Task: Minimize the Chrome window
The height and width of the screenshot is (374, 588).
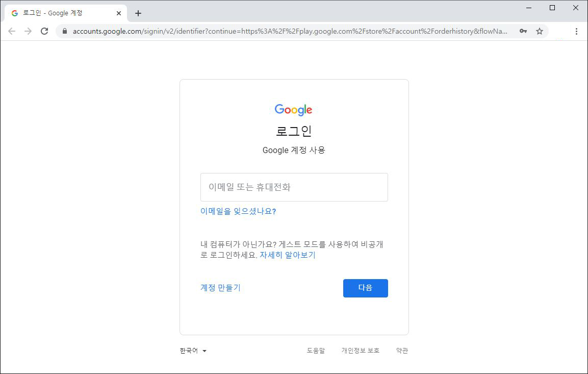Action: pos(529,8)
